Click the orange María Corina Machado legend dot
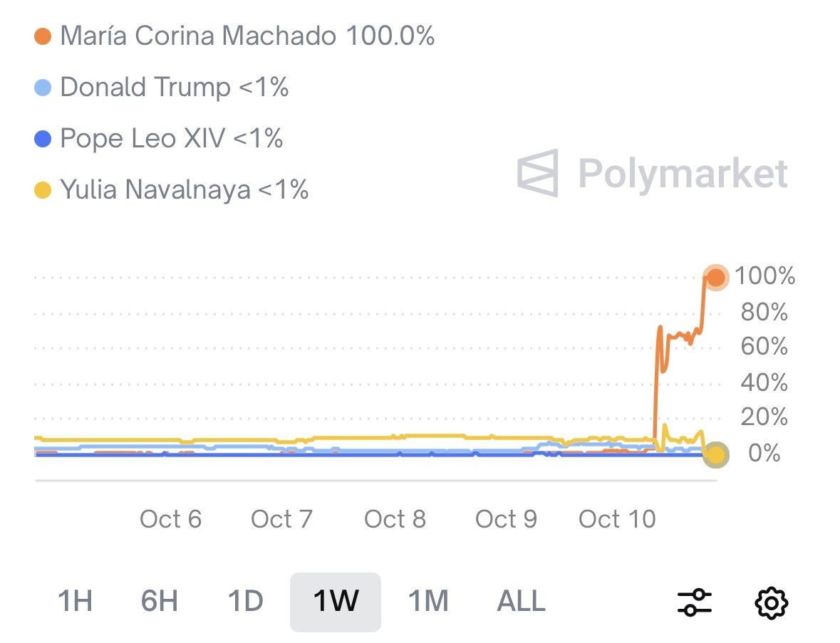Screen dimensions: 840x643 [x=43, y=36]
